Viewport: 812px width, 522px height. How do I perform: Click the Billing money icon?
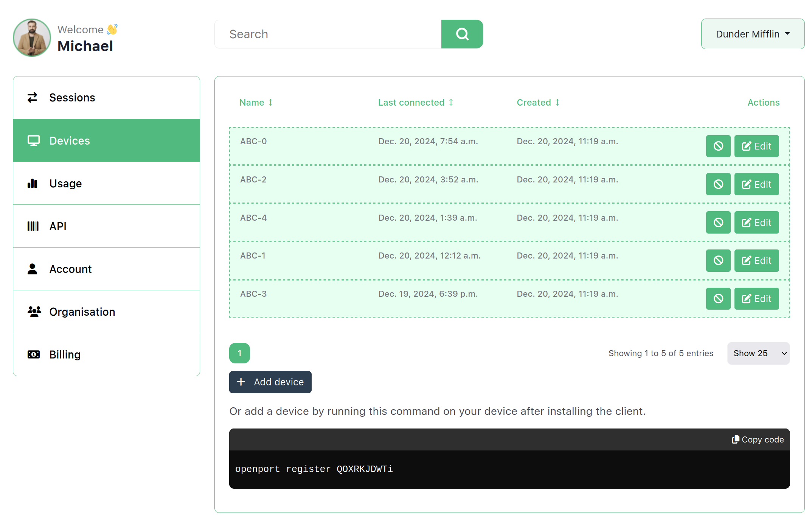click(33, 355)
